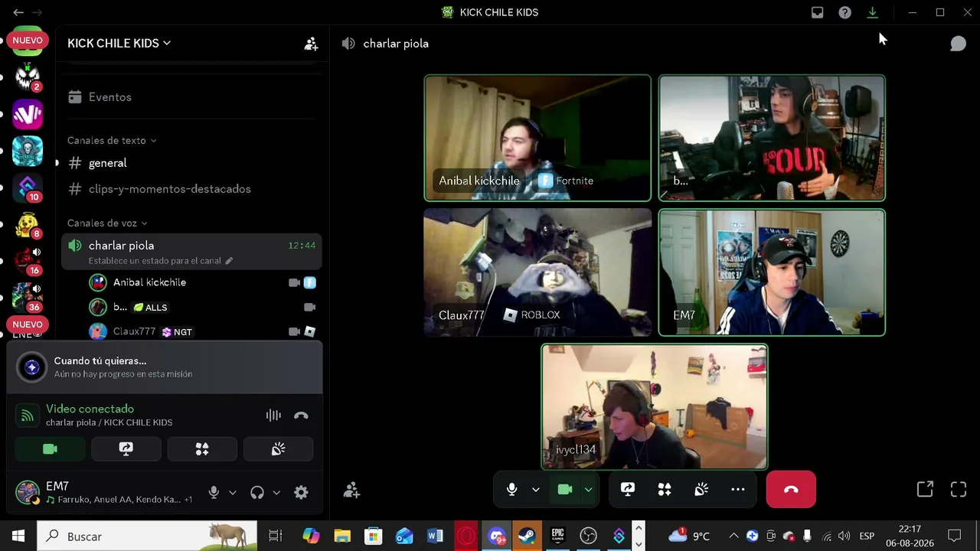
Task: Start an activity from the left voice panel
Action: point(202,449)
